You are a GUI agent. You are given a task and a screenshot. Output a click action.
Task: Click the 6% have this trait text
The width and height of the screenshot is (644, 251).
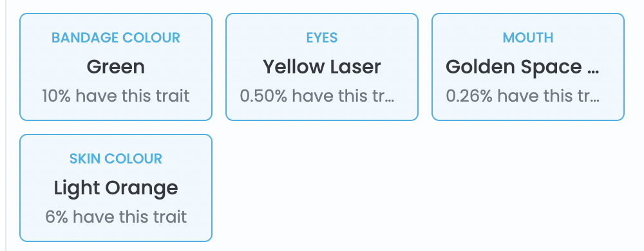coord(116,217)
